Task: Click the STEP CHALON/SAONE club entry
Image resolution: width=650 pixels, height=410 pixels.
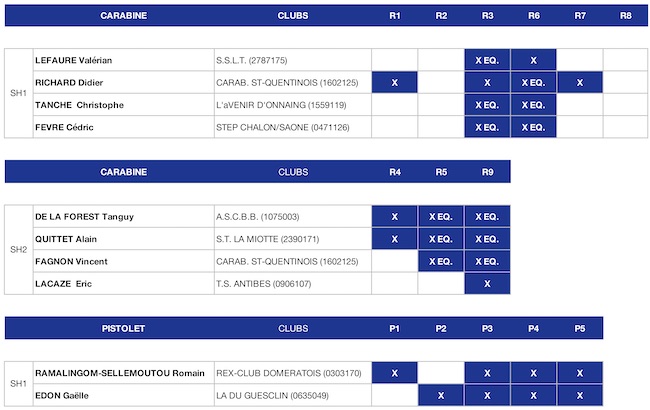Action: [x=283, y=127]
